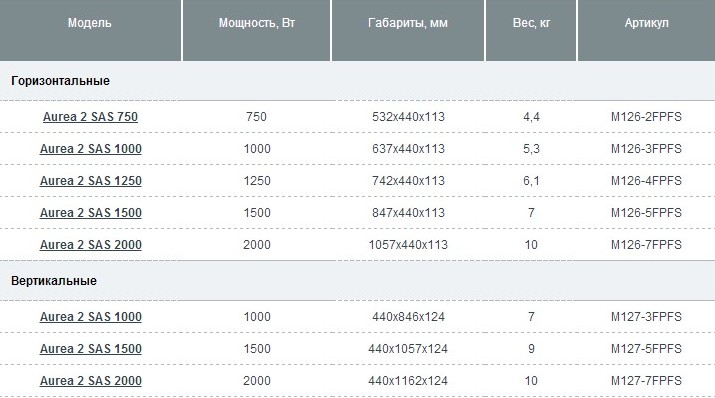
Task: Open vertical Aurea 2 SAS 1500 model link
Action: (91, 348)
